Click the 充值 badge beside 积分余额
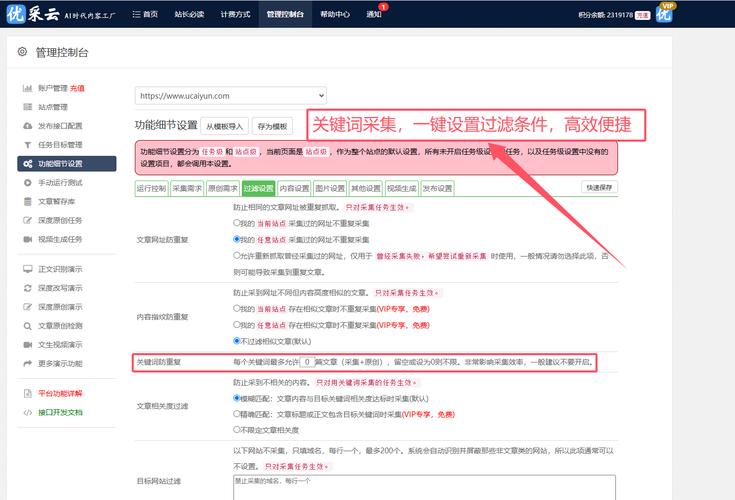The image size is (735, 500). (x=643, y=15)
